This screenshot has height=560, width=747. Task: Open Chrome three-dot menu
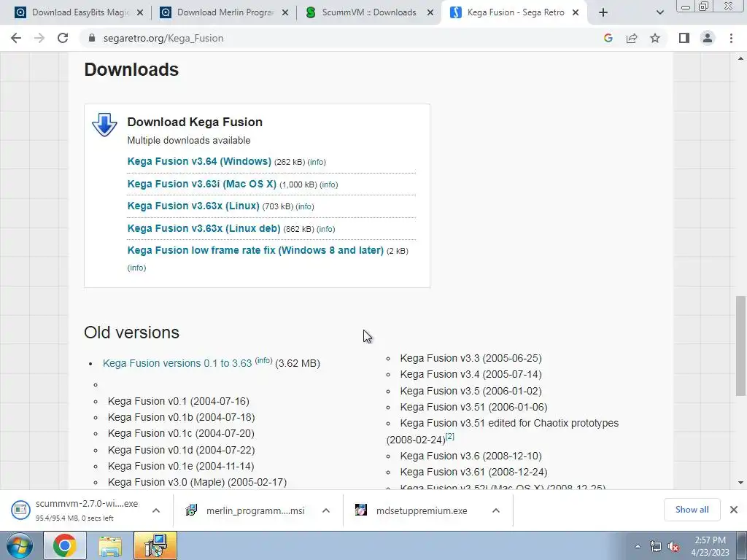tap(731, 38)
